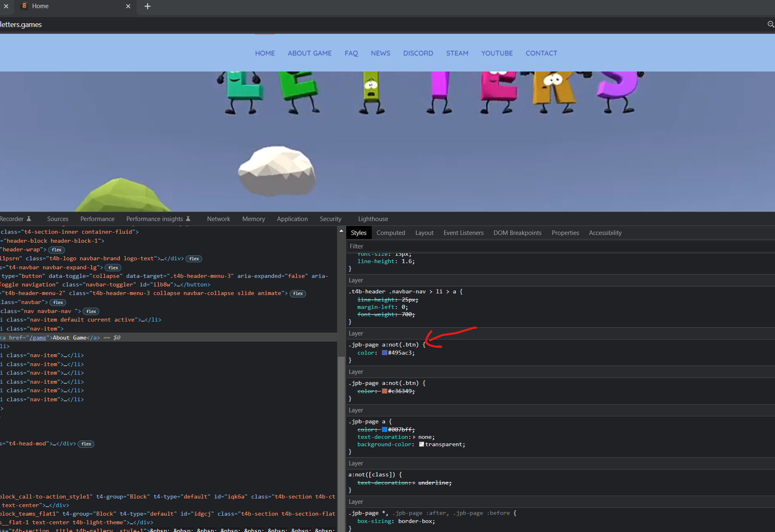775x532 pixels.
Task: Click ABOUT GAME in the site navigation
Action: tap(309, 53)
